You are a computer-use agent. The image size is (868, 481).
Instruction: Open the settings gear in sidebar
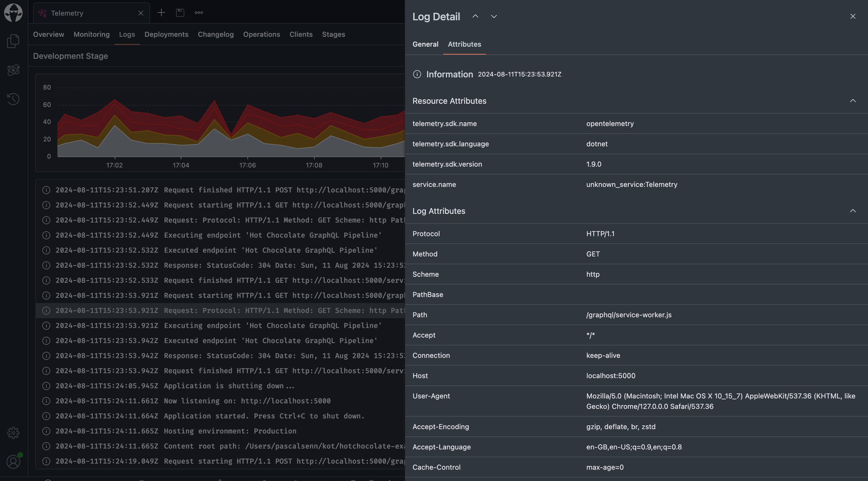(x=13, y=432)
